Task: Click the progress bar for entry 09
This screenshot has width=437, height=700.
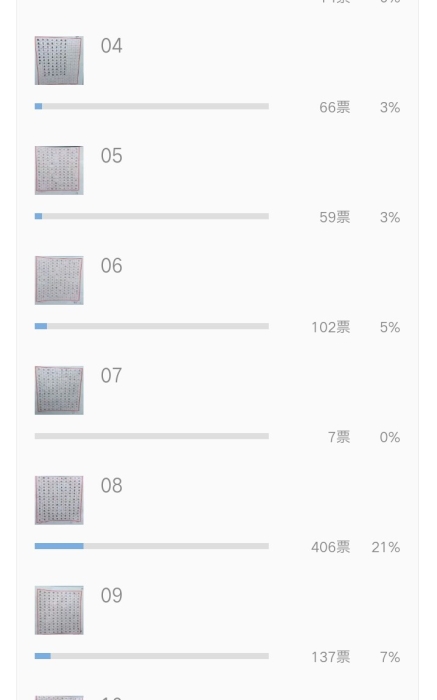Action: [152, 656]
